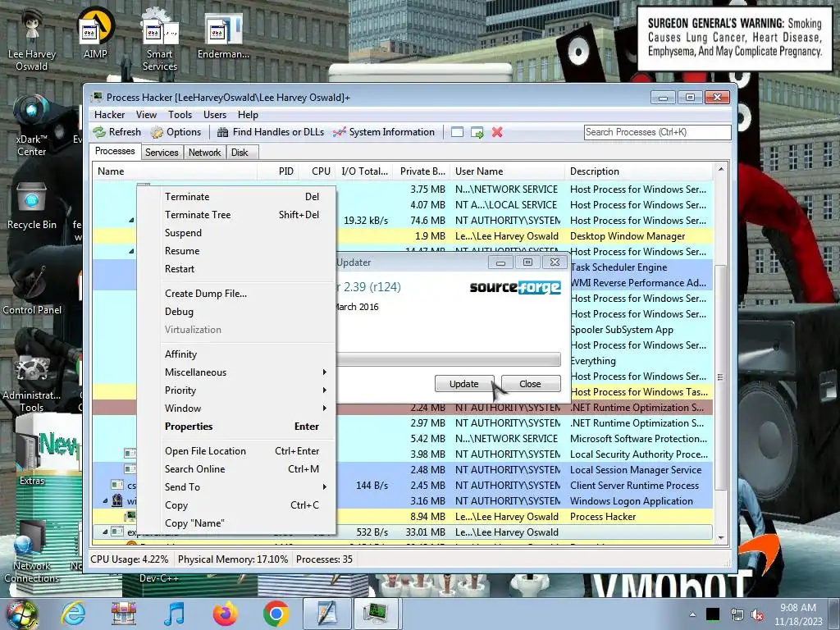Click Find Handles or DLLs
Screen dimensions: 840x630
point(271,132)
